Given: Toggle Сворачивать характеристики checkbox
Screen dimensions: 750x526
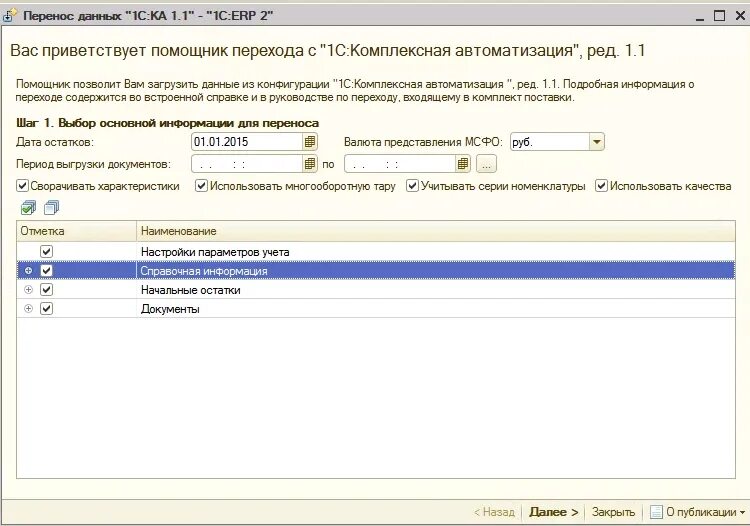Looking at the screenshot, I should [22, 186].
